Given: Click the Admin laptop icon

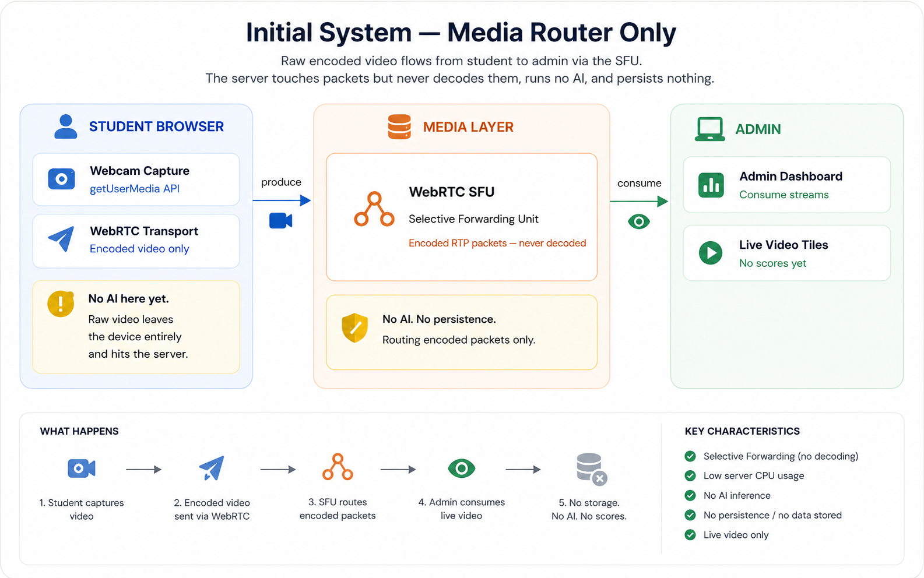Looking at the screenshot, I should [710, 129].
